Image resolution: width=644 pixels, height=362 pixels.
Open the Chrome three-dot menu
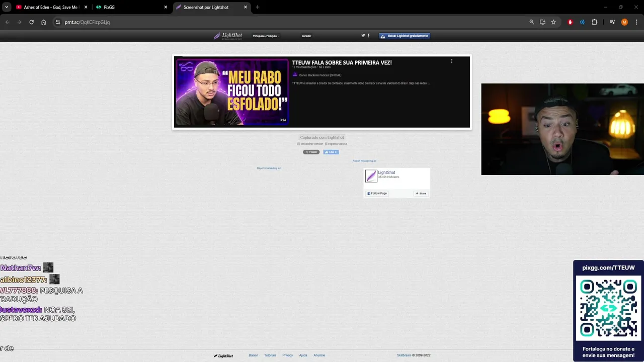636,22
